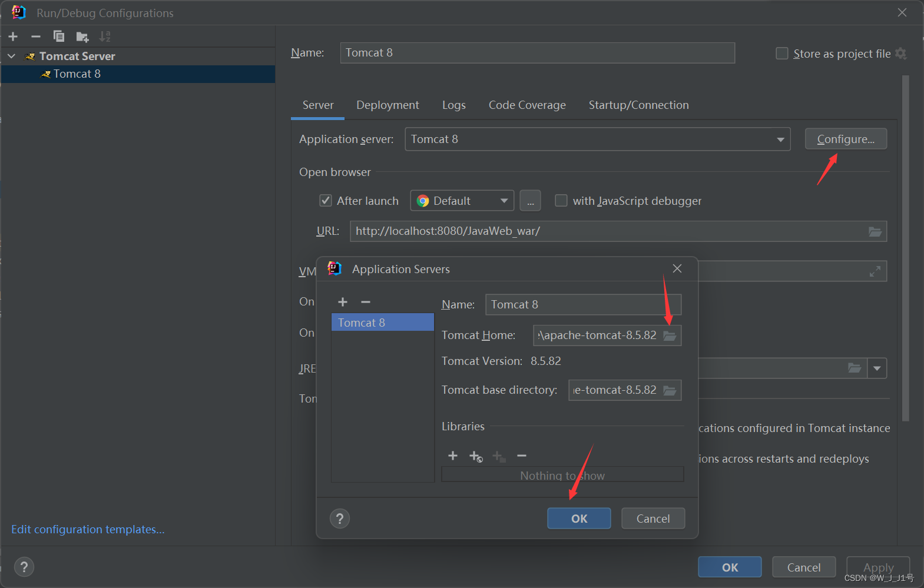The width and height of the screenshot is (924, 588).
Task: Click OK in Run/Debug Configurations window
Action: 730,567
